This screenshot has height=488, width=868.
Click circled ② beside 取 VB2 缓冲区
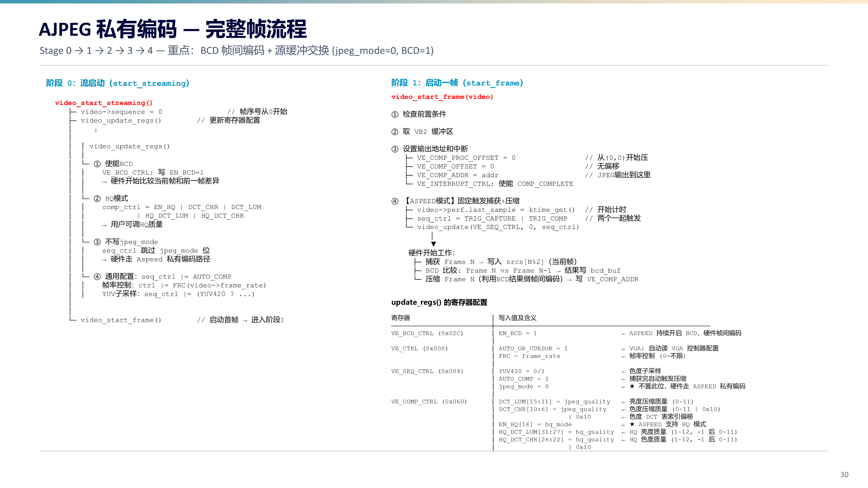pos(395,132)
